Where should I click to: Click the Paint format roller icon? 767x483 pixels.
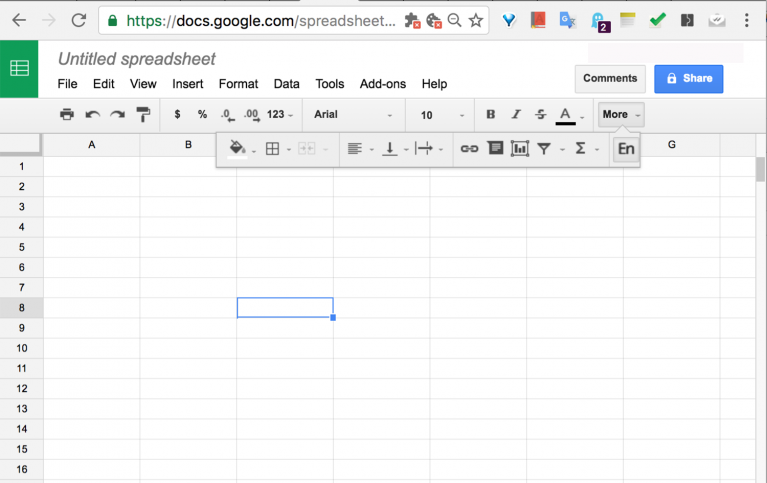[x=142, y=115]
